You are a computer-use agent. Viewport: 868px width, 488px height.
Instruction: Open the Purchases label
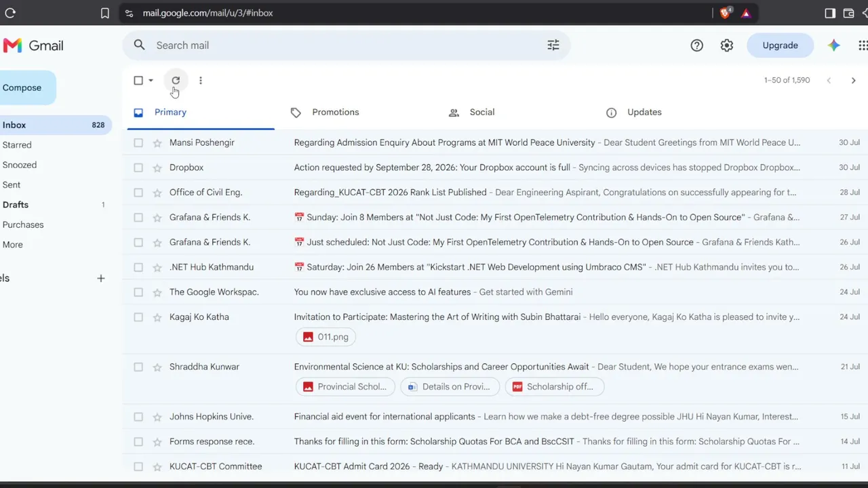pos(23,224)
